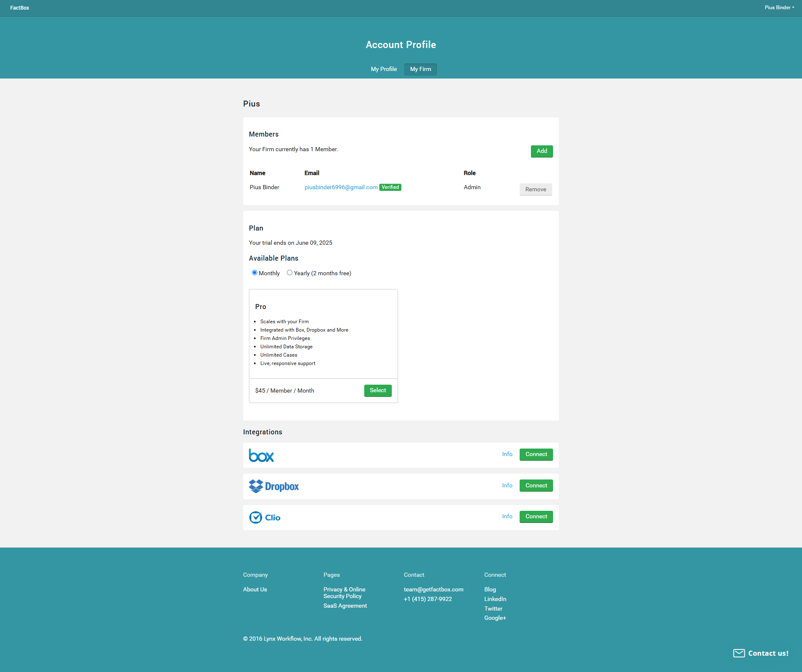This screenshot has height=672, width=802.
Task: Open Info for Clio integration
Action: [507, 516]
